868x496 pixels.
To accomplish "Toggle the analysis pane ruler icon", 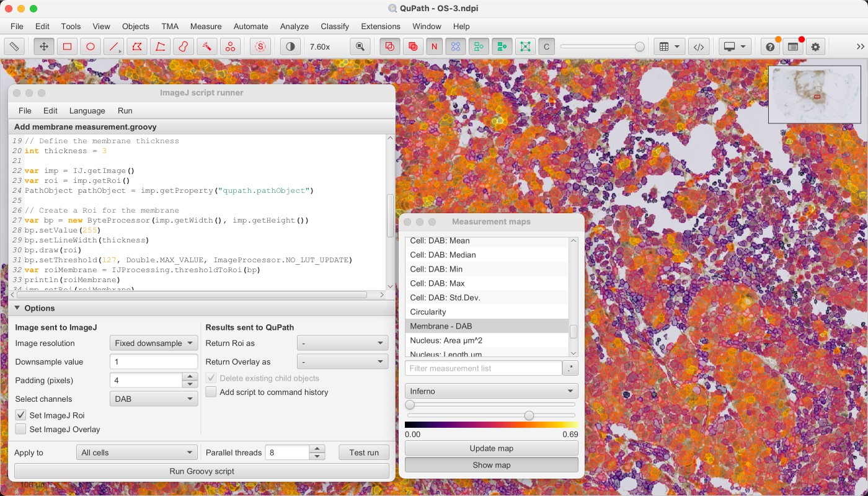I will (x=14, y=46).
